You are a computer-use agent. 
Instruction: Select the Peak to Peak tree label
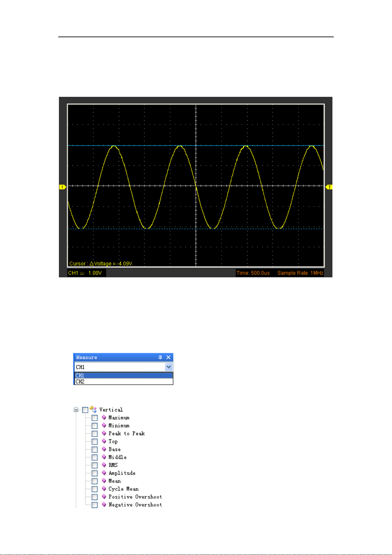[x=127, y=433]
